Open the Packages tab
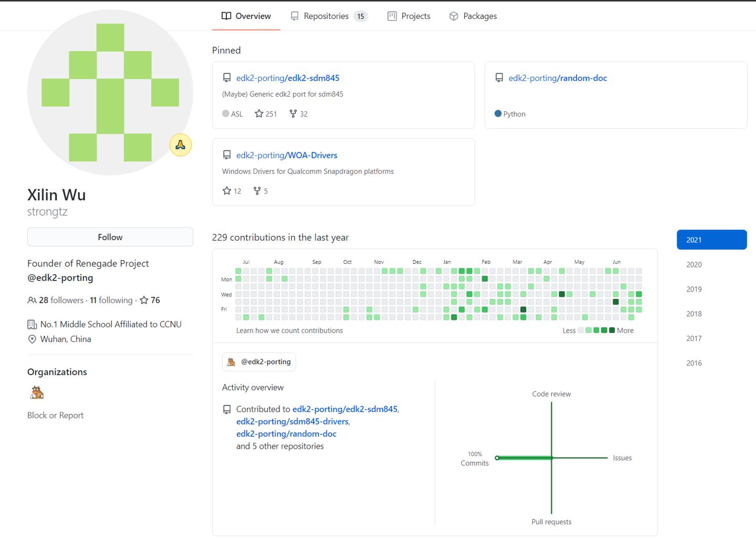The image size is (756, 539). 473,16
